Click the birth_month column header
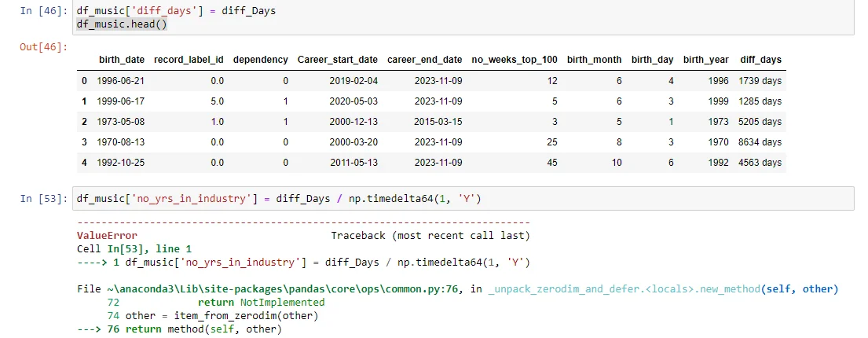This screenshot has height=338, width=868. [x=594, y=60]
